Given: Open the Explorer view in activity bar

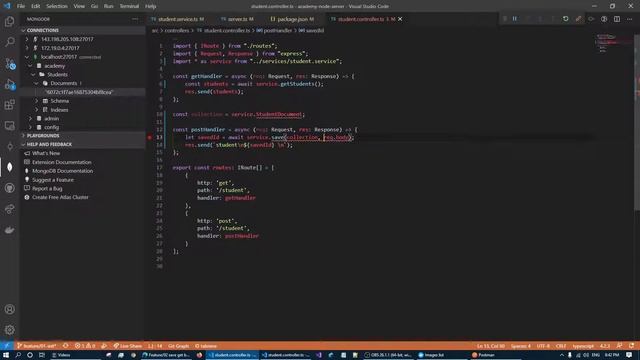Looking at the screenshot, I should (9, 21).
